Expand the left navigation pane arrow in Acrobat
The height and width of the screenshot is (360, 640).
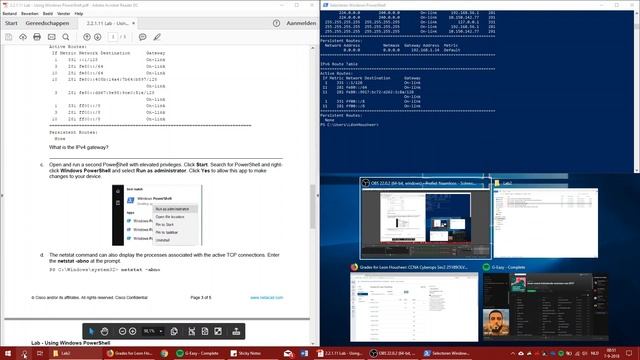(x=2, y=196)
